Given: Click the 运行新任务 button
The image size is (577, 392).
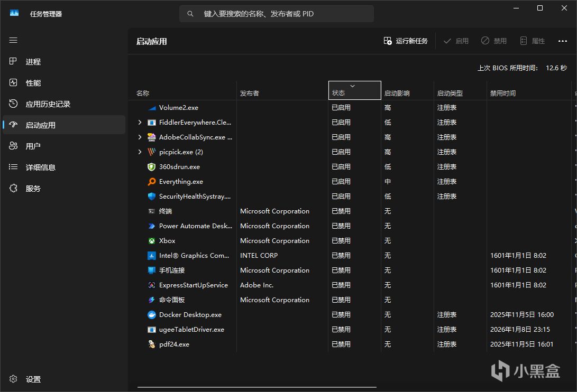Looking at the screenshot, I should pos(406,41).
